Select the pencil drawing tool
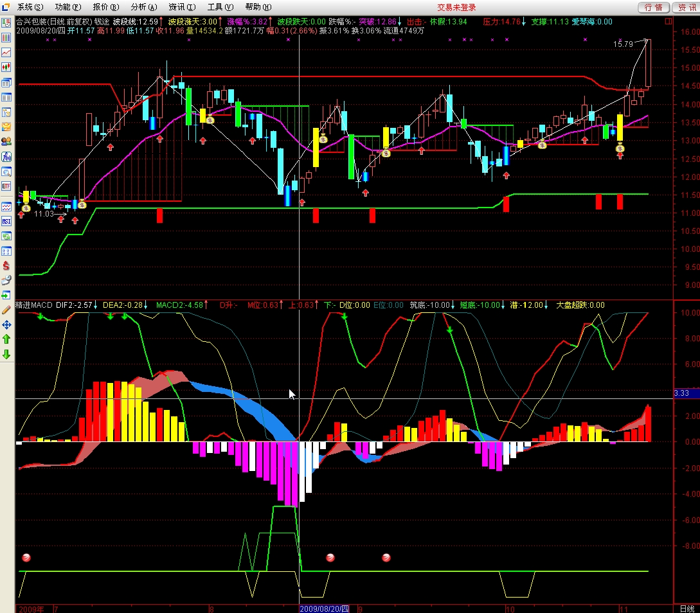The width and height of the screenshot is (700, 613). click(x=6, y=310)
